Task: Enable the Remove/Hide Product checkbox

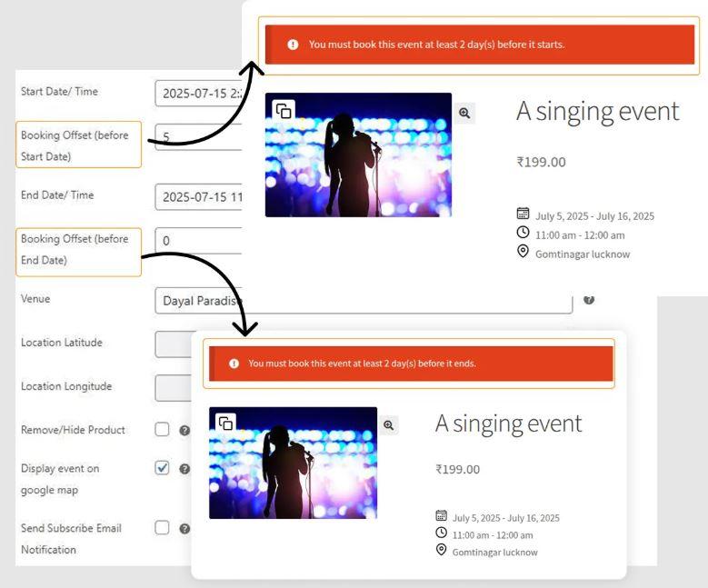Action: 162,429
